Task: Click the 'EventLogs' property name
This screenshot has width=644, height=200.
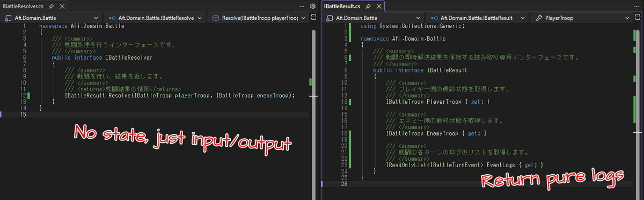Action: pyautogui.click(x=501, y=165)
